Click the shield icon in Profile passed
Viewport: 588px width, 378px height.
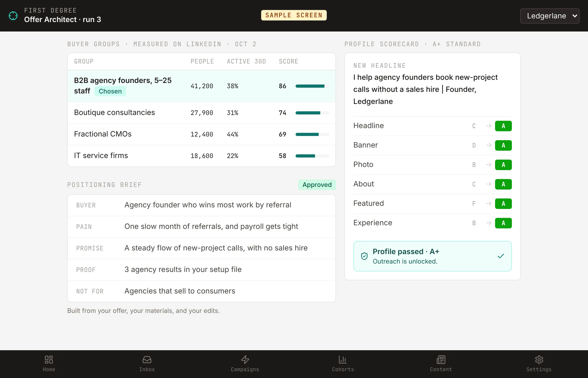pyautogui.click(x=364, y=256)
